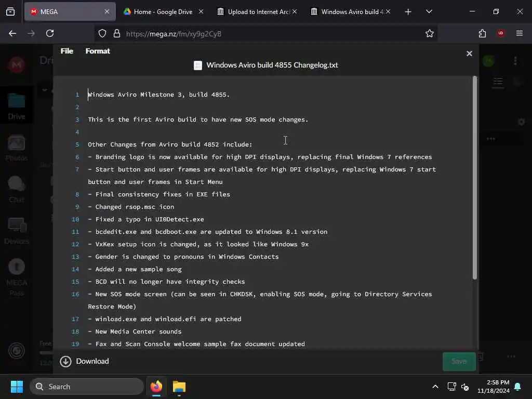
Task: Switch to Upload to Internet Archive tab
Action: click(257, 11)
